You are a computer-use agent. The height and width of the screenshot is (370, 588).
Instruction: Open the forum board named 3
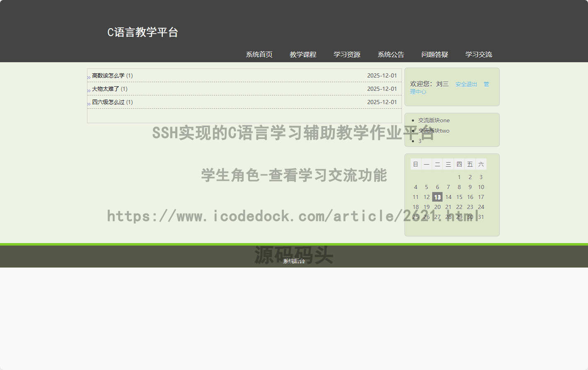tap(420, 141)
